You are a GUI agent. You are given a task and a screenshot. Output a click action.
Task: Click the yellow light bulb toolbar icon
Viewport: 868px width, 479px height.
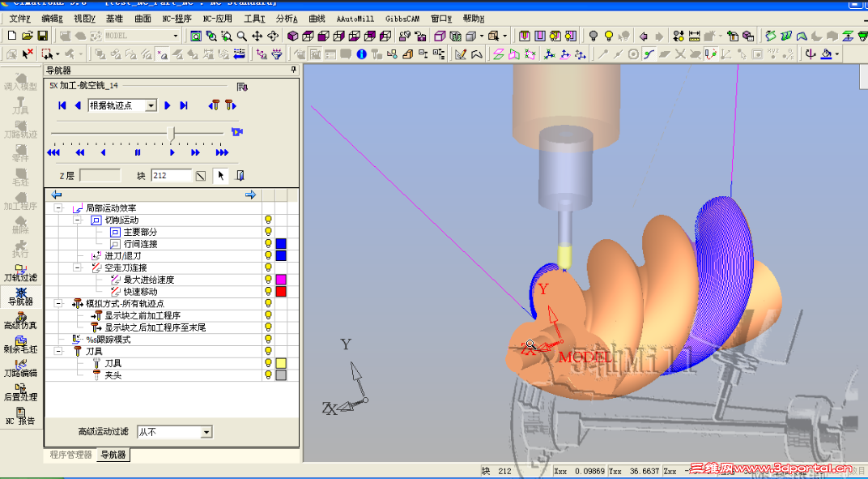click(x=609, y=36)
